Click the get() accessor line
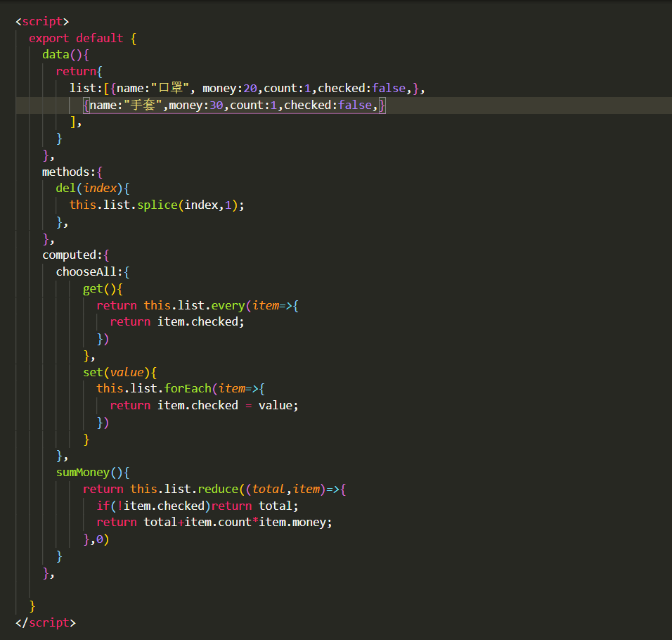672x640 pixels. [x=103, y=289]
